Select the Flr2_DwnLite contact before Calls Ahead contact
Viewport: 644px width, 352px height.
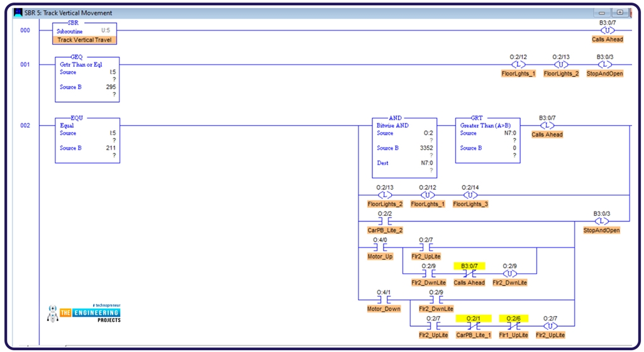click(428, 274)
